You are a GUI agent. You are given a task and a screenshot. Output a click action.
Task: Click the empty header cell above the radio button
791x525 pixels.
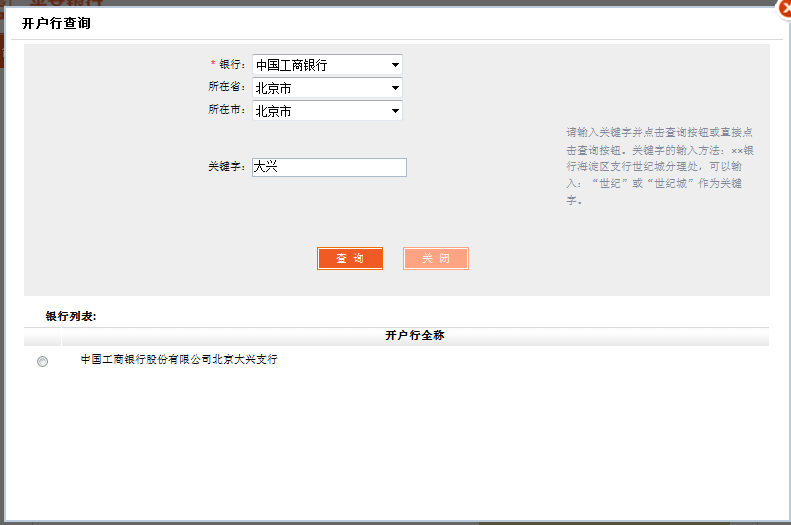42,336
